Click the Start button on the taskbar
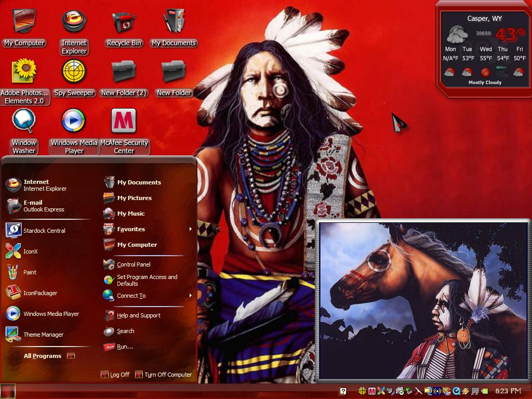Image resolution: width=532 pixels, height=399 pixels. point(8,391)
